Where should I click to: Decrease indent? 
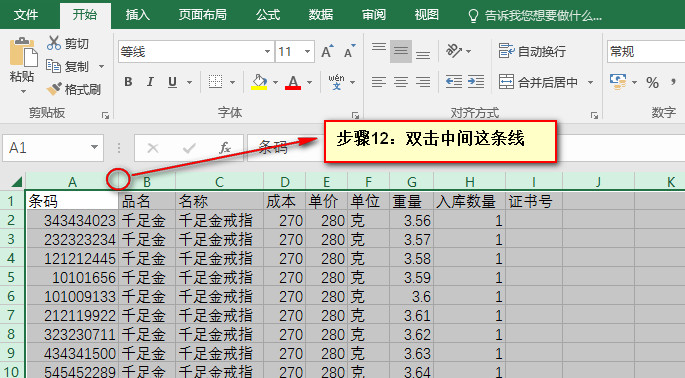[454, 82]
